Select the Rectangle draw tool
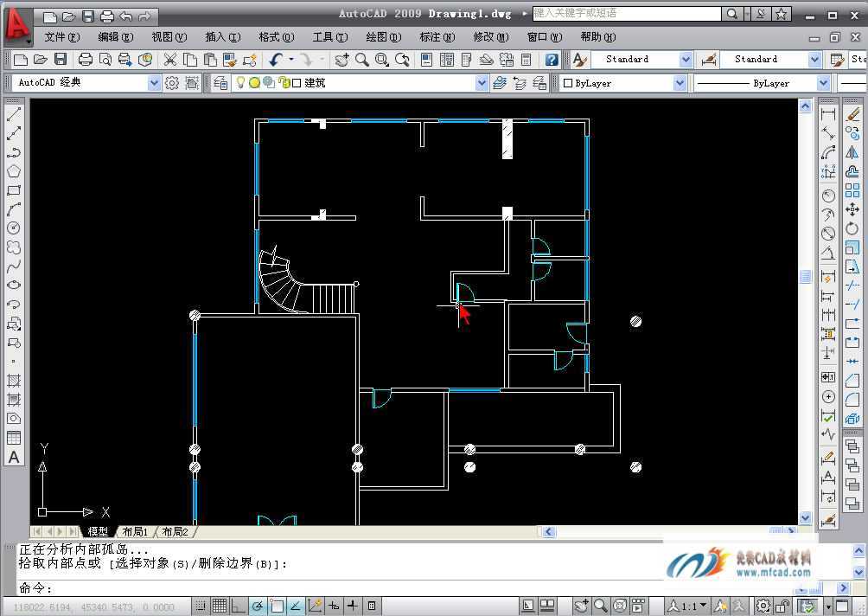868x616 pixels. pos(14,190)
